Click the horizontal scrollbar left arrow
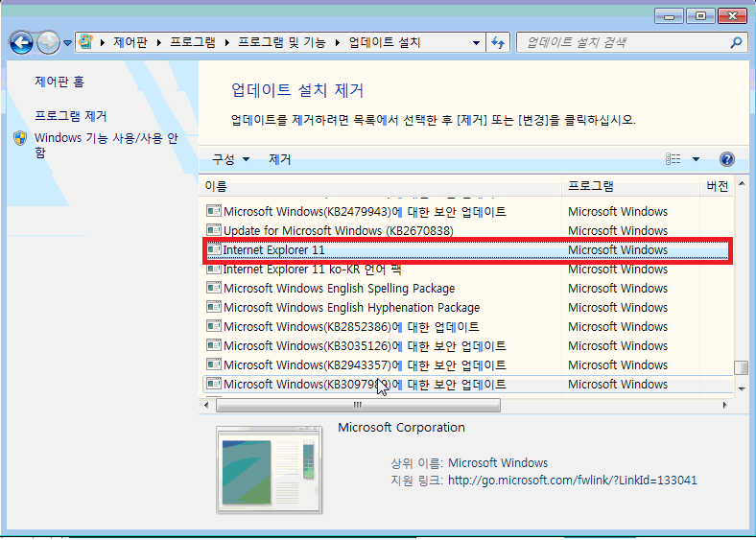The height and width of the screenshot is (540, 756). click(206, 406)
